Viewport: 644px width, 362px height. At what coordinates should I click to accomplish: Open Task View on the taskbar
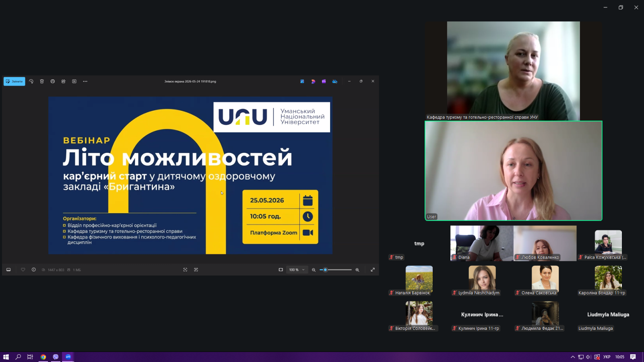[30, 357]
